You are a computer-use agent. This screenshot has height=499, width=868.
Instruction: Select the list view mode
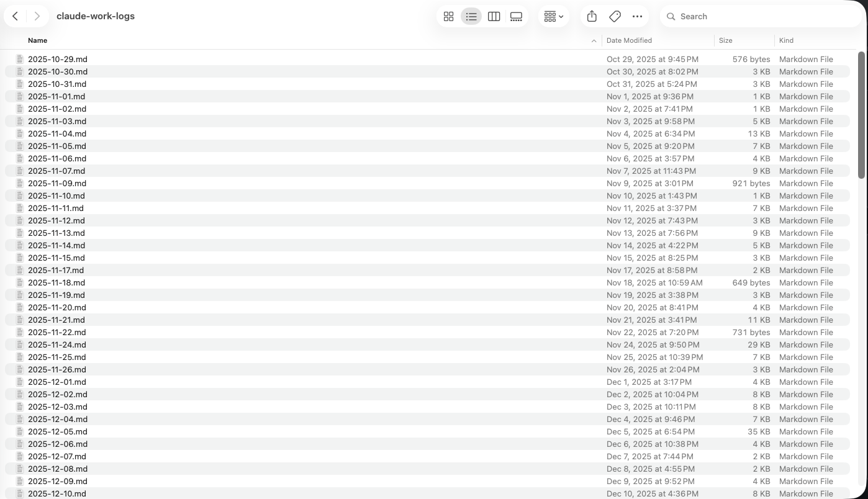tap(471, 17)
